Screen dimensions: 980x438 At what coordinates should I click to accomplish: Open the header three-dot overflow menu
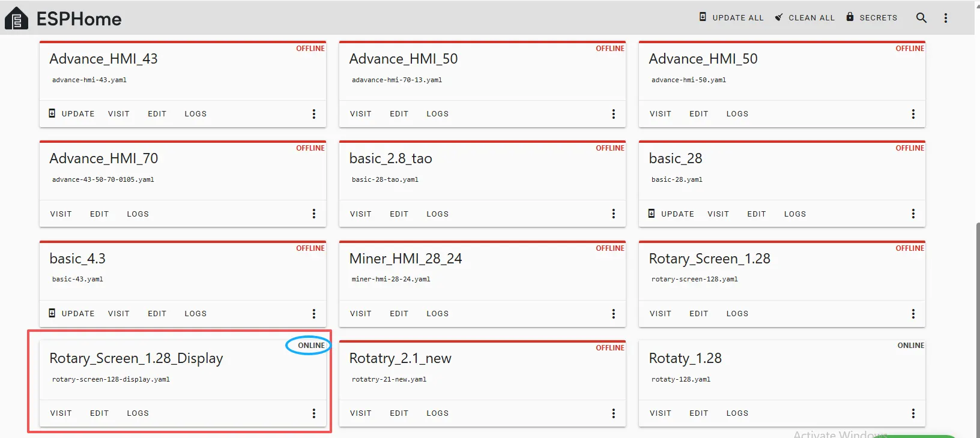point(945,18)
